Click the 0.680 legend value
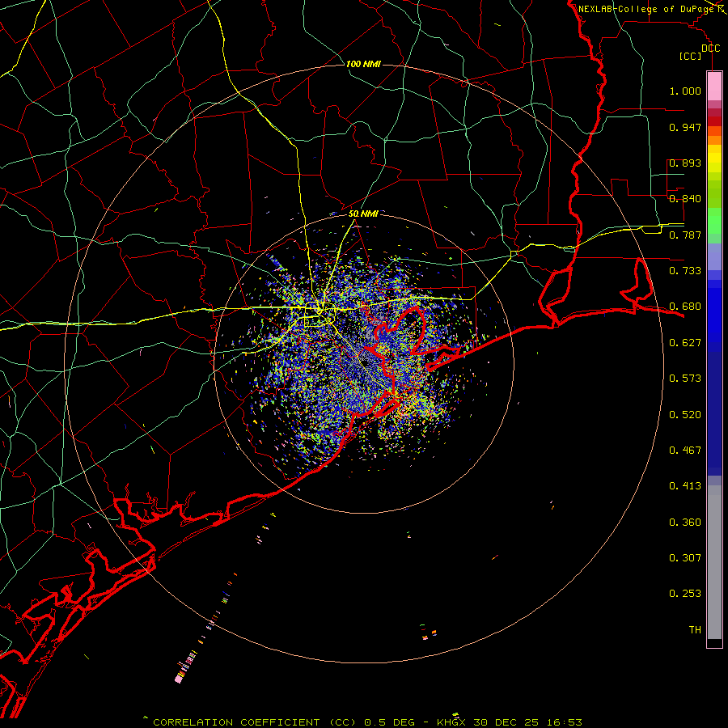Image resolution: width=728 pixels, height=728 pixels. click(x=685, y=307)
